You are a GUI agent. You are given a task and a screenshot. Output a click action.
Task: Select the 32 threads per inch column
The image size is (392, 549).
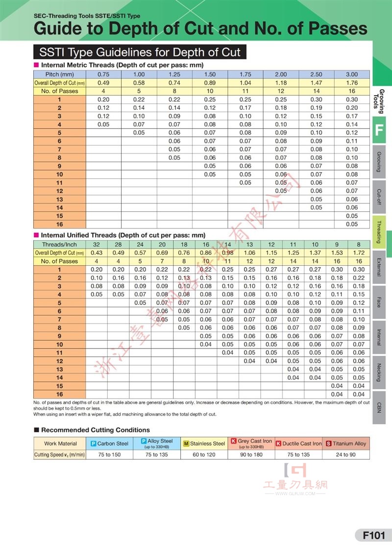tap(96, 245)
